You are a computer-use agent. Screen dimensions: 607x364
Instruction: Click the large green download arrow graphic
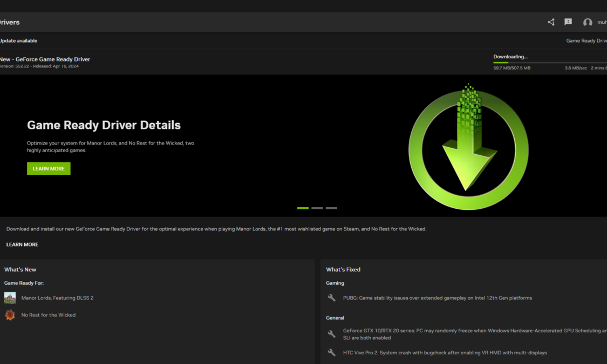tap(468, 147)
